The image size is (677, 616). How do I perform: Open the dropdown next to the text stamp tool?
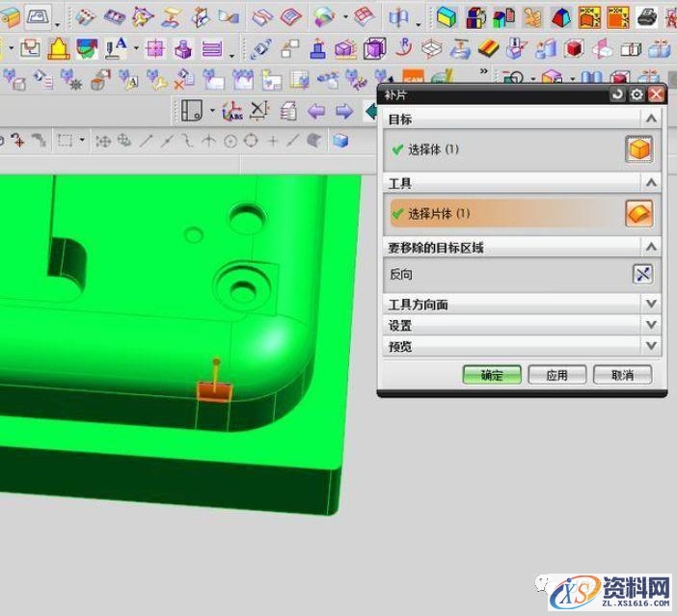coord(136,47)
